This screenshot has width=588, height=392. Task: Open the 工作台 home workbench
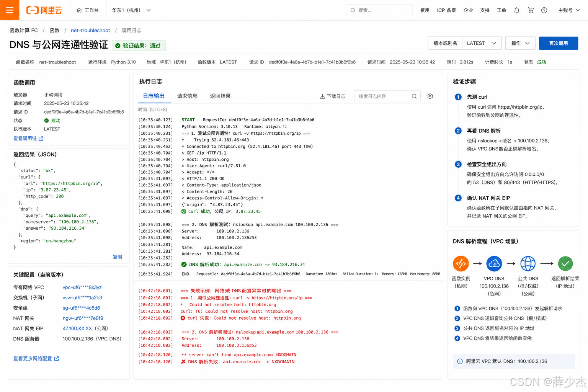88,10
